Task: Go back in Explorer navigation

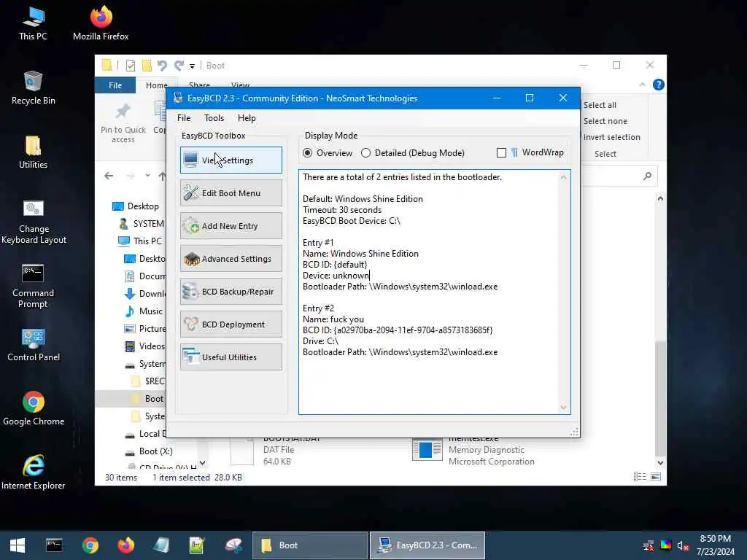Action: pyautogui.click(x=109, y=176)
